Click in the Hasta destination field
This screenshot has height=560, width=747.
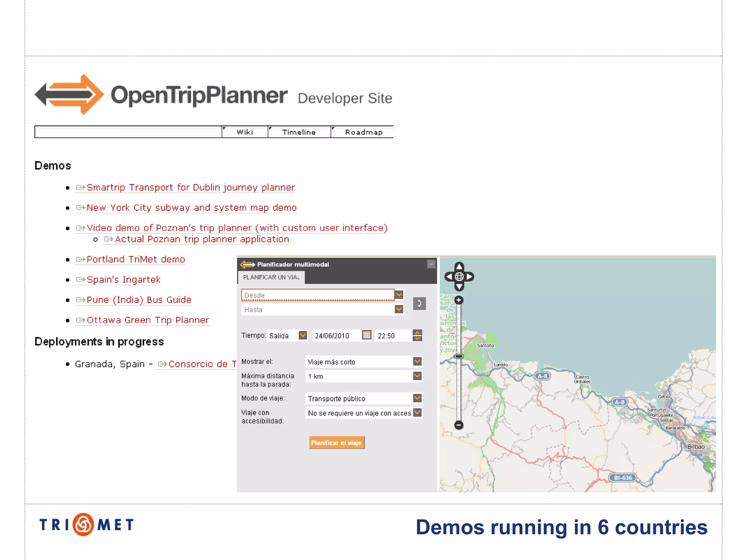[318, 310]
